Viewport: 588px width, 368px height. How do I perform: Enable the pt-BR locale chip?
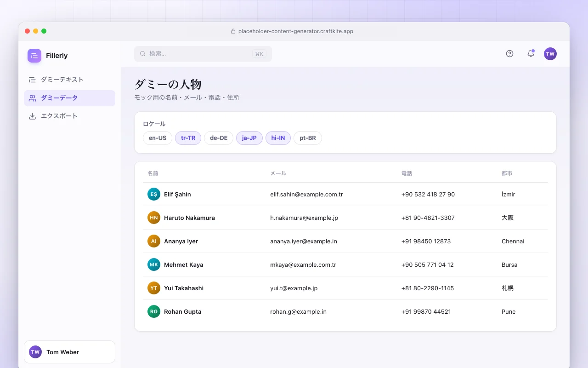[308, 138]
